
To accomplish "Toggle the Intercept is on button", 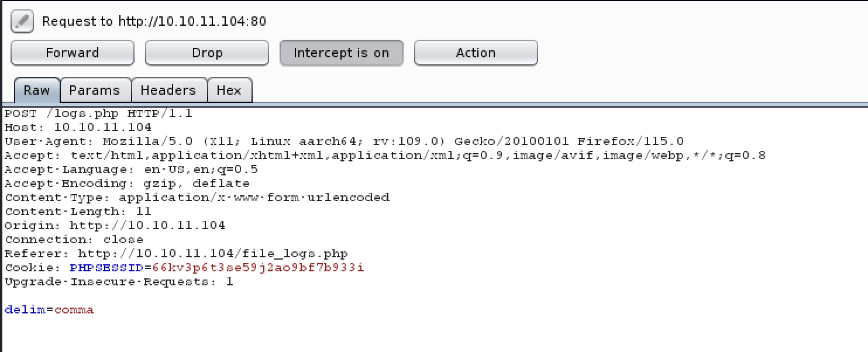I will point(342,53).
